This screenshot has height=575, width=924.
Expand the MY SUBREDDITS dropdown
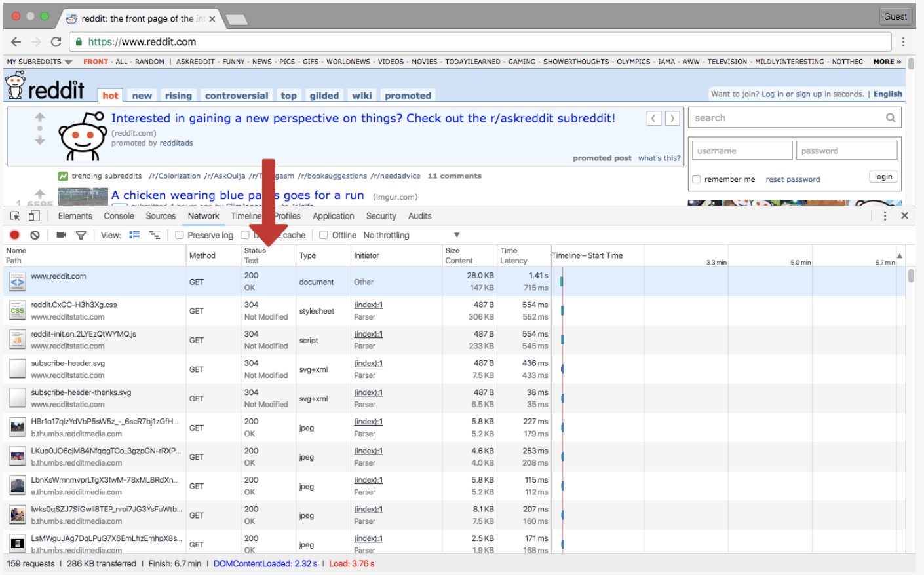[x=39, y=62]
